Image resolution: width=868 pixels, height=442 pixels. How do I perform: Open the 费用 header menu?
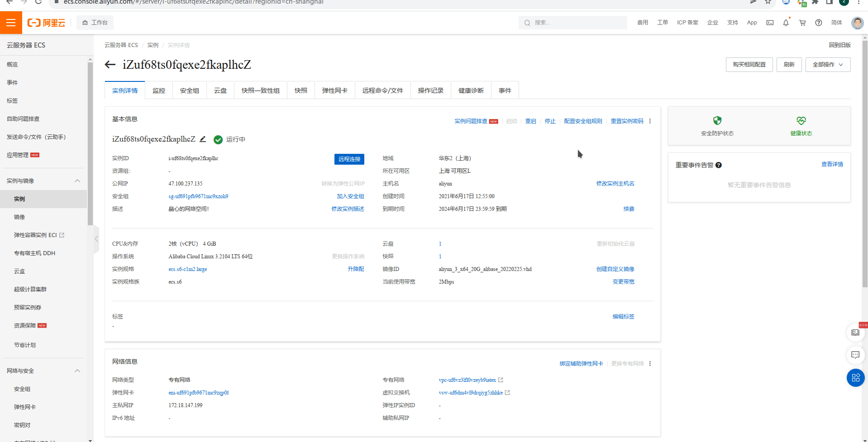[643, 23]
